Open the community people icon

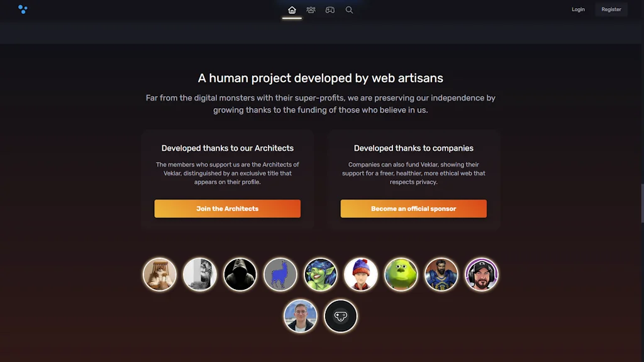[x=311, y=10]
